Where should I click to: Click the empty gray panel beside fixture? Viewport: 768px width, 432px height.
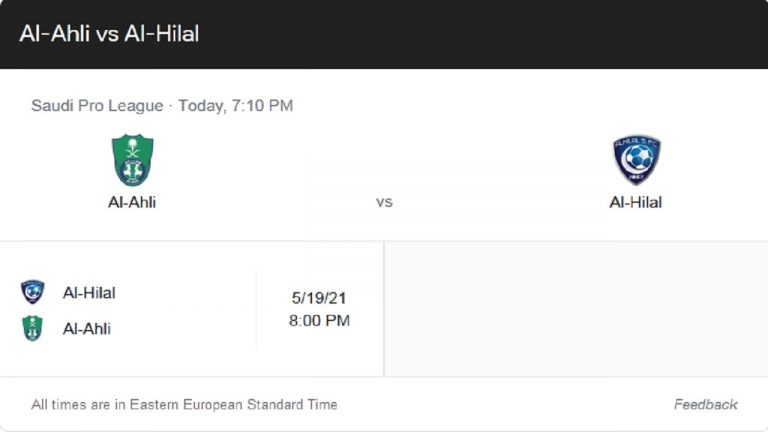point(576,309)
